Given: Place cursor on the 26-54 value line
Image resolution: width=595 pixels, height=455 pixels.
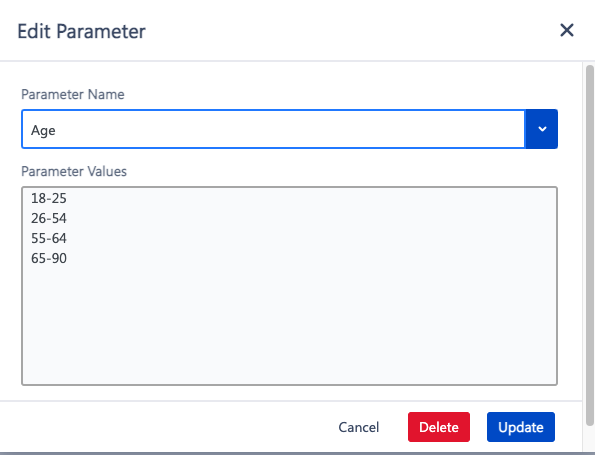Looking at the screenshot, I should tap(49, 218).
